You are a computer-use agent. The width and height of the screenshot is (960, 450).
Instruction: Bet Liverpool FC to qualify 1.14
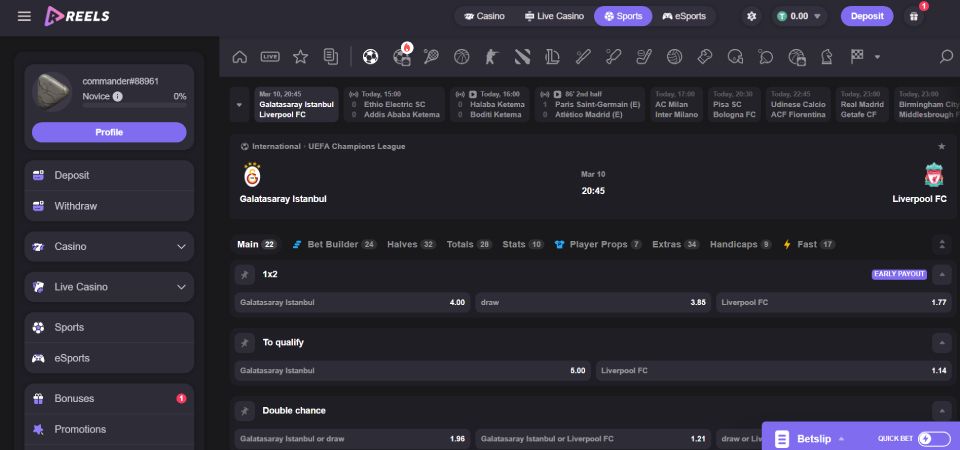pos(774,370)
